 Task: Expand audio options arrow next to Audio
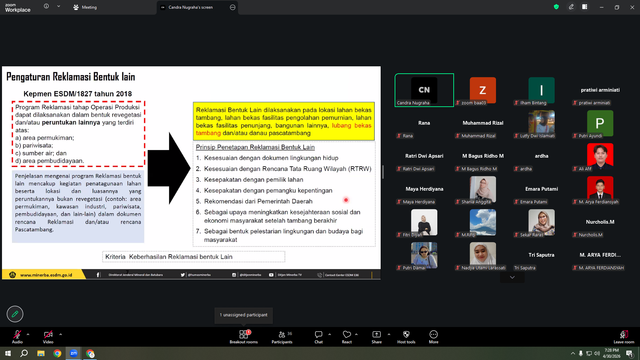(x=28, y=334)
